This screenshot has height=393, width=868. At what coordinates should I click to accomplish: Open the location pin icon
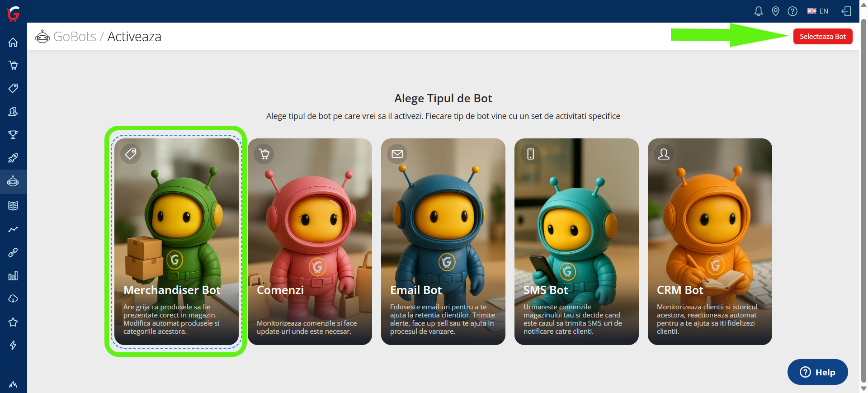[x=775, y=11]
